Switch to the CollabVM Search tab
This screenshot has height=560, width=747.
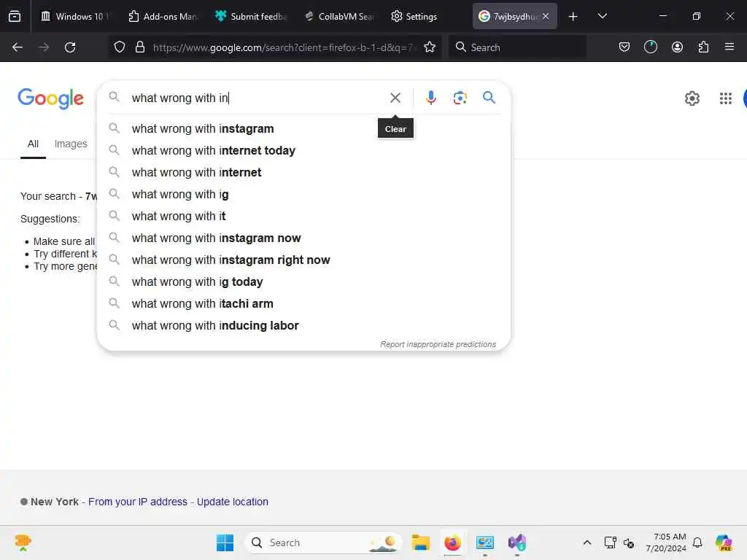(x=339, y=16)
